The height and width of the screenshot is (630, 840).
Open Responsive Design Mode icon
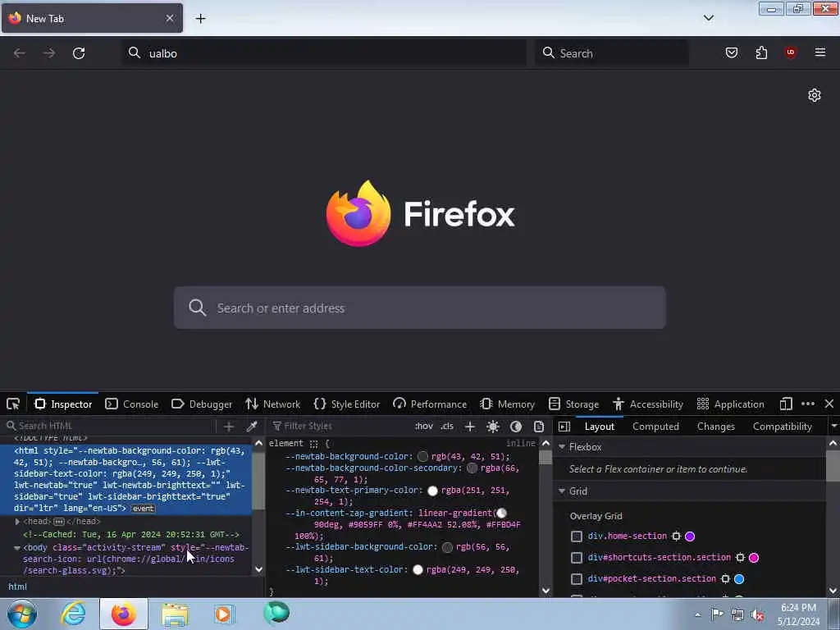(x=786, y=404)
